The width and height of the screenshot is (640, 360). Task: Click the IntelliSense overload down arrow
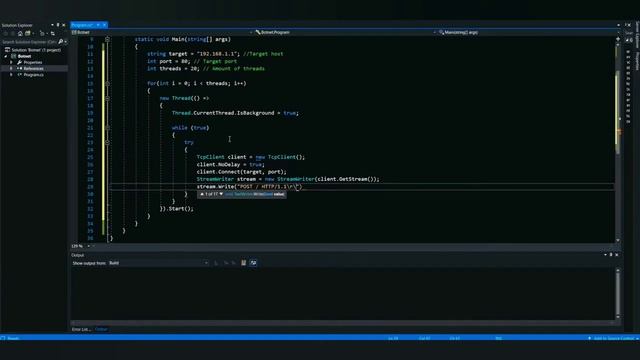pyautogui.click(x=221, y=194)
